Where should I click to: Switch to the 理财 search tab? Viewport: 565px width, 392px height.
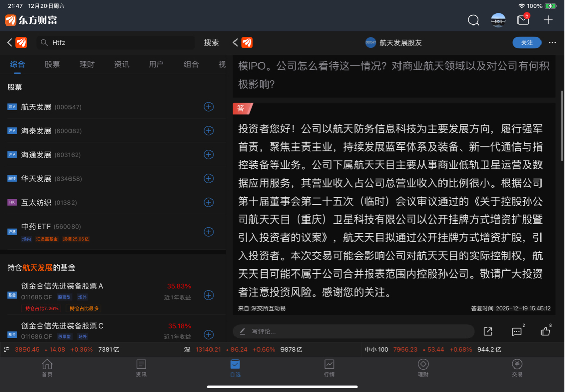[87, 64]
